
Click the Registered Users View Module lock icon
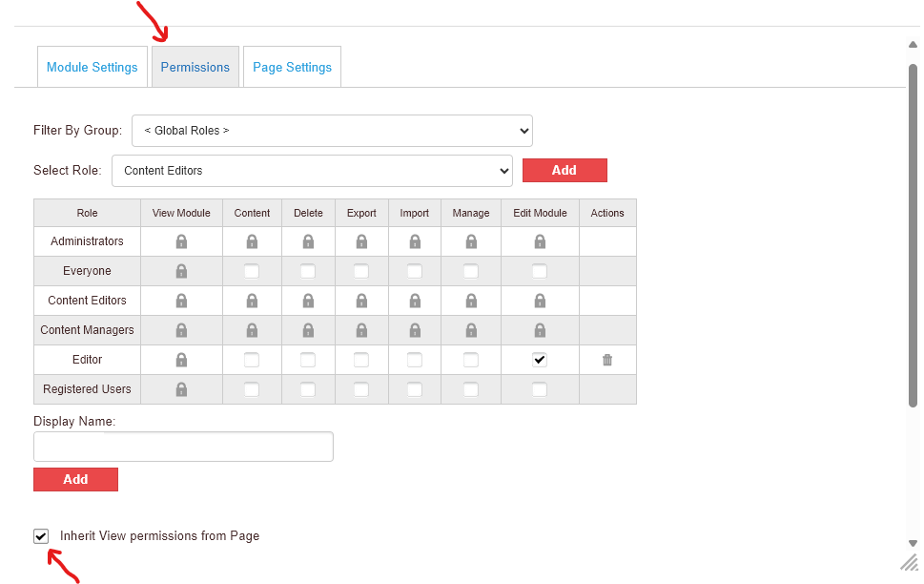click(x=181, y=389)
